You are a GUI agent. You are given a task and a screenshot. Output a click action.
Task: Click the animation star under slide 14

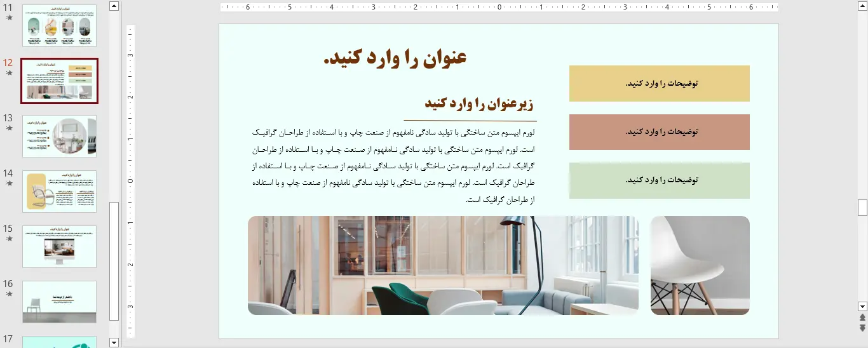click(9, 183)
